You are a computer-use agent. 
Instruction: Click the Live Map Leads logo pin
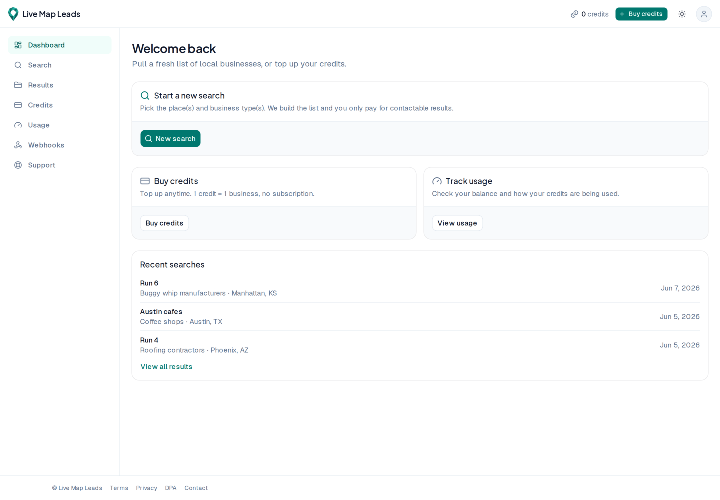click(13, 14)
